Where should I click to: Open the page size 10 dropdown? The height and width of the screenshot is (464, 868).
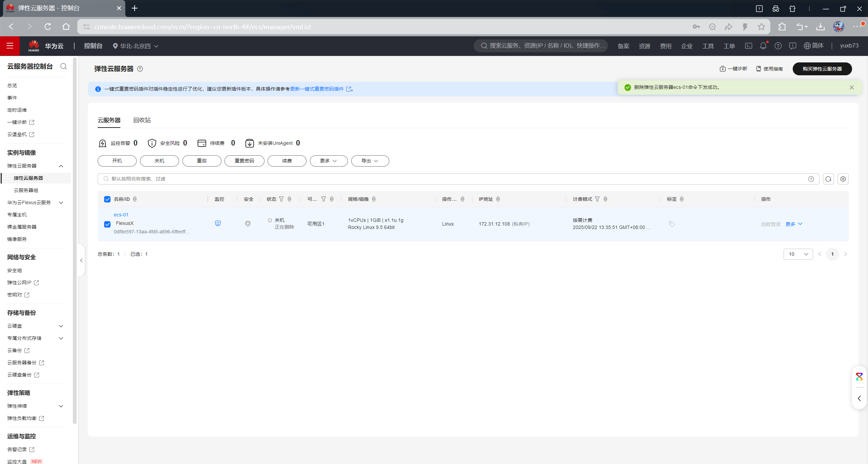[798, 254]
